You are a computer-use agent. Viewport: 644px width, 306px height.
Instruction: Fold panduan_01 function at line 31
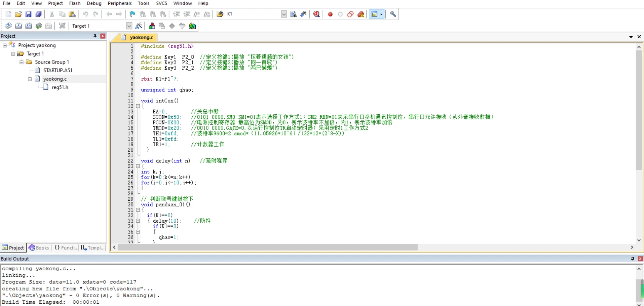tap(138, 210)
